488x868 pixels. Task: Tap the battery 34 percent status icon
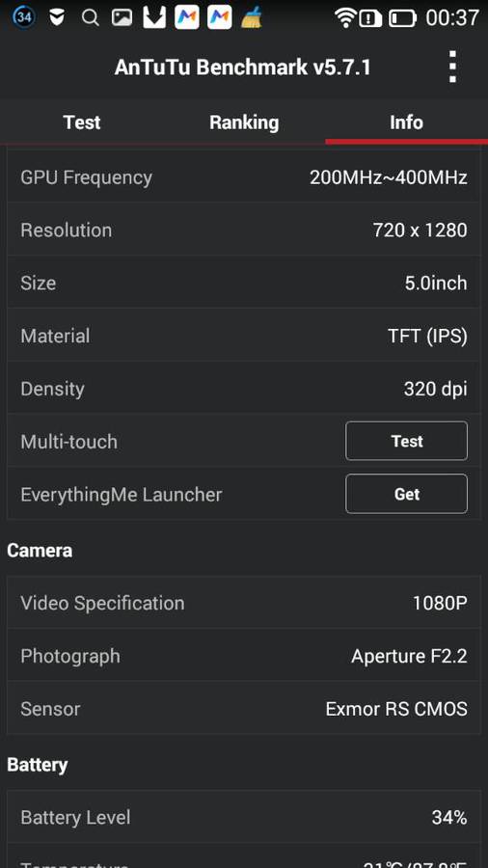(x=24, y=17)
